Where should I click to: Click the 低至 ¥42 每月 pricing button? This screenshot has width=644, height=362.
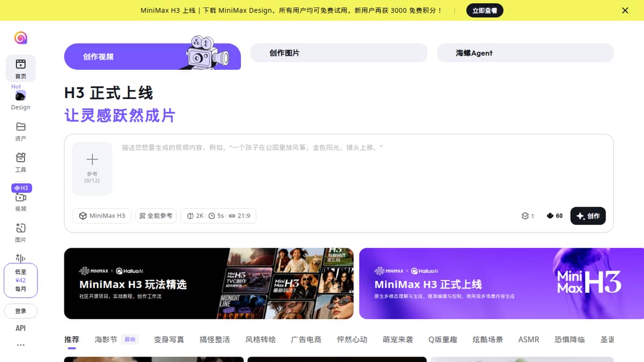coord(20,280)
